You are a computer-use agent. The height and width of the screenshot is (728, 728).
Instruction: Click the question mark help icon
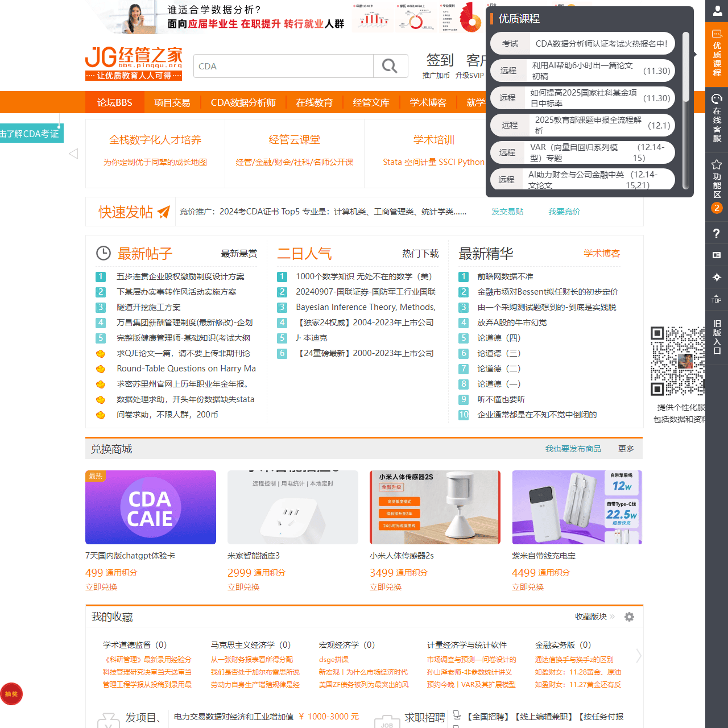tap(717, 233)
